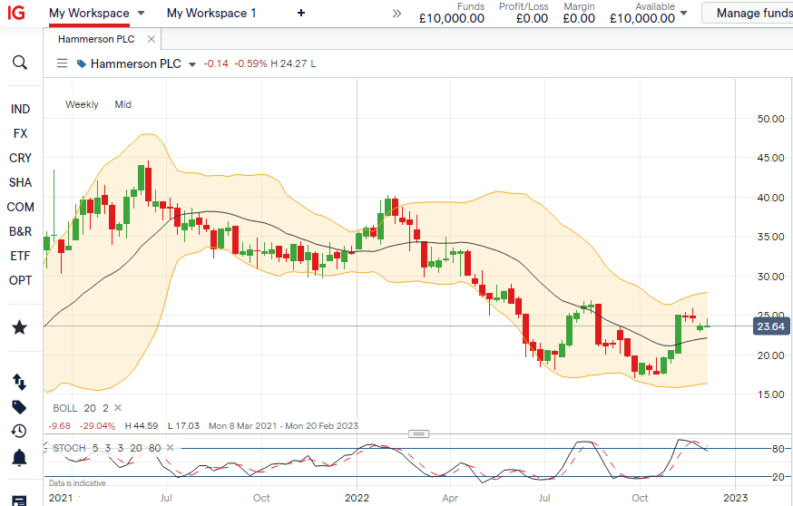This screenshot has height=506, width=793.
Task: Open B&R bonds and rates category
Action: pyautogui.click(x=20, y=232)
